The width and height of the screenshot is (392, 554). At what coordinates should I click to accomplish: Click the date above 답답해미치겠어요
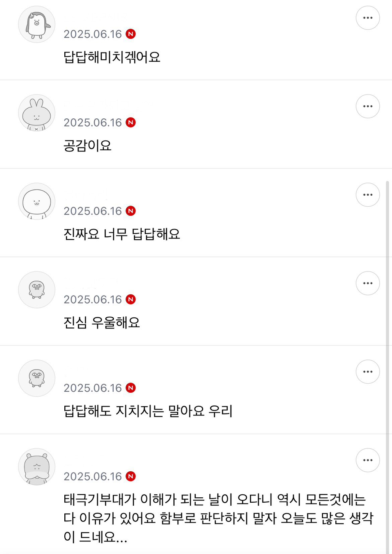point(93,34)
